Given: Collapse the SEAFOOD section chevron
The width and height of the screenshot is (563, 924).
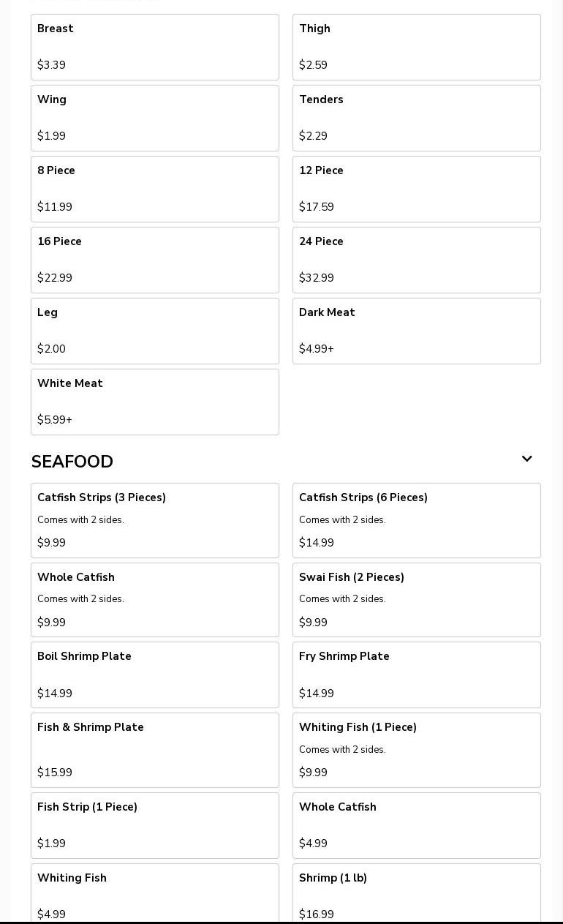Looking at the screenshot, I should tap(526, 459).
